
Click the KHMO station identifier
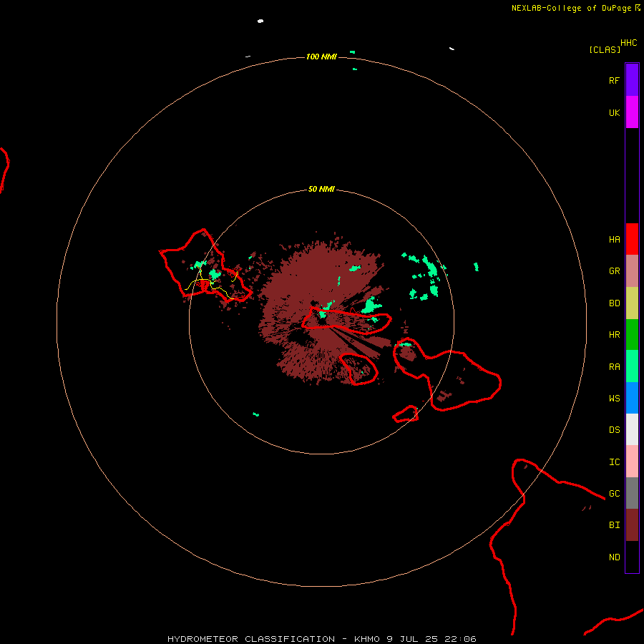click(368, 639)
